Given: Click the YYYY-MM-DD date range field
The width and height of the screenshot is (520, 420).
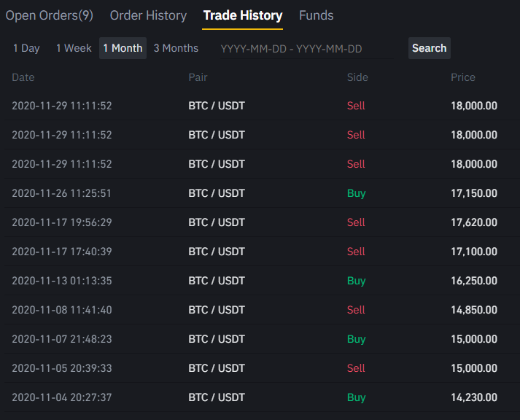Looking at the screenshot, I should [x=307, y=49].
